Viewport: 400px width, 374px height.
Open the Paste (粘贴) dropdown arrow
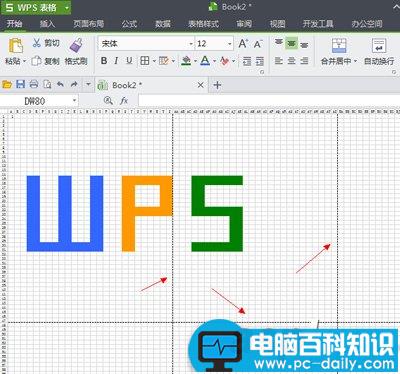24,62
